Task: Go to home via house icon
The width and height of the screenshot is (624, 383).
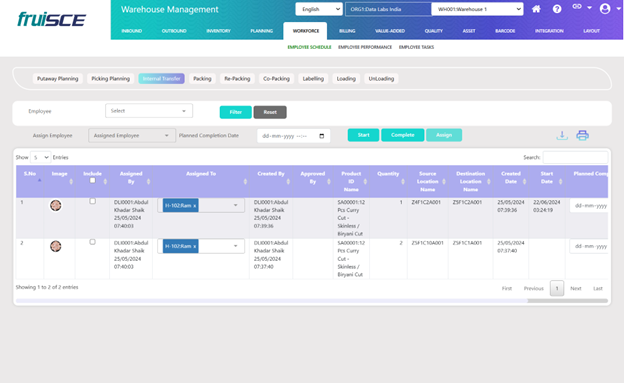Action: click(x=536, y=9)
